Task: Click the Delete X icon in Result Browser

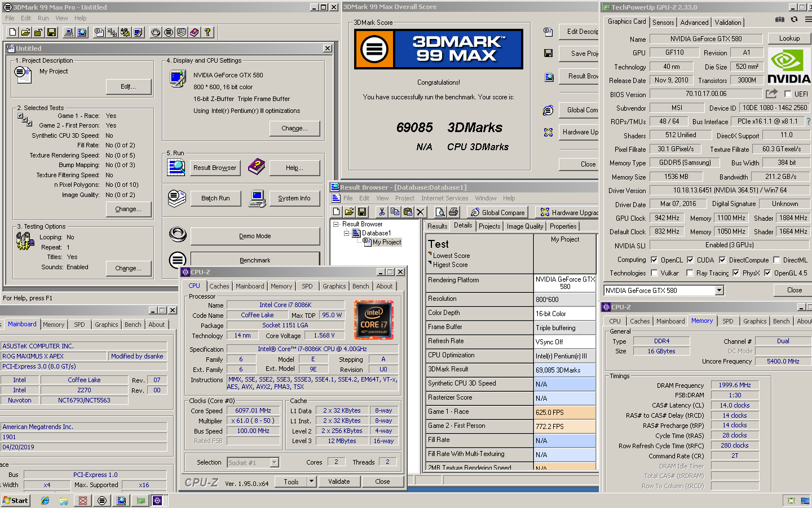Action: coord(421,212)
